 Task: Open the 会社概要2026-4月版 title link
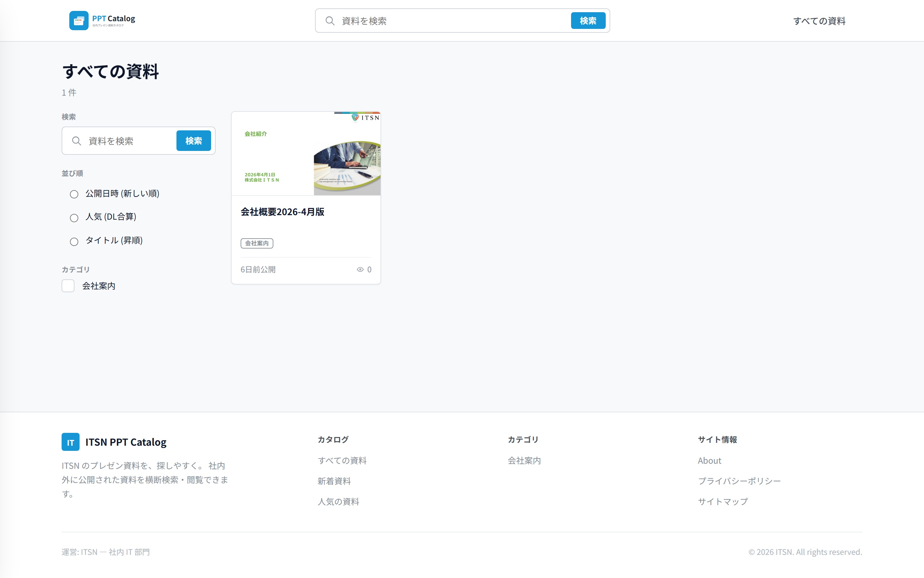[x=283, y=212]
